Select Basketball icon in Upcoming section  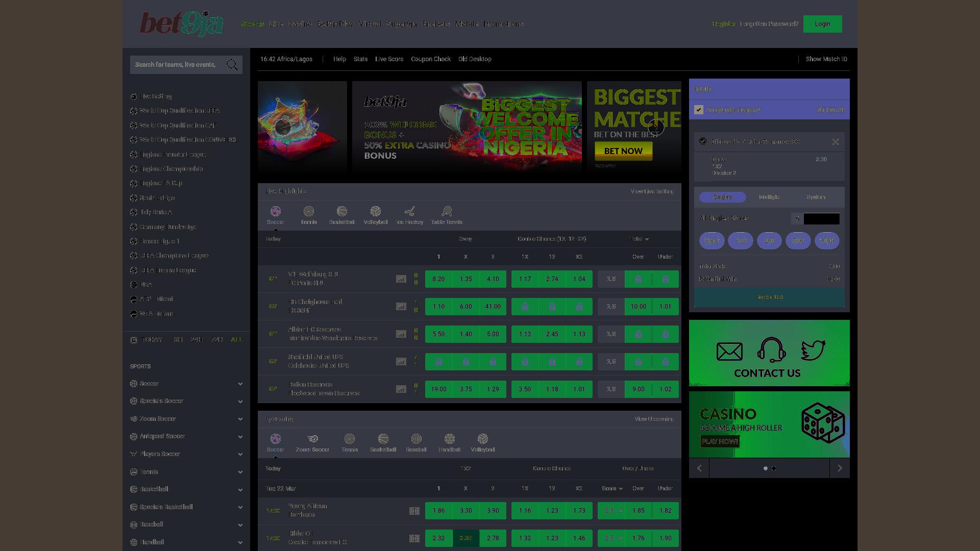(x=383, y=439)
